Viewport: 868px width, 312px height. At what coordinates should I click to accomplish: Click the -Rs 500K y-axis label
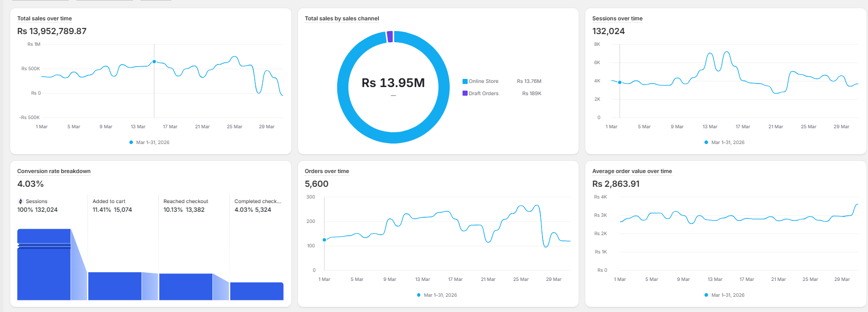[30, 118]
